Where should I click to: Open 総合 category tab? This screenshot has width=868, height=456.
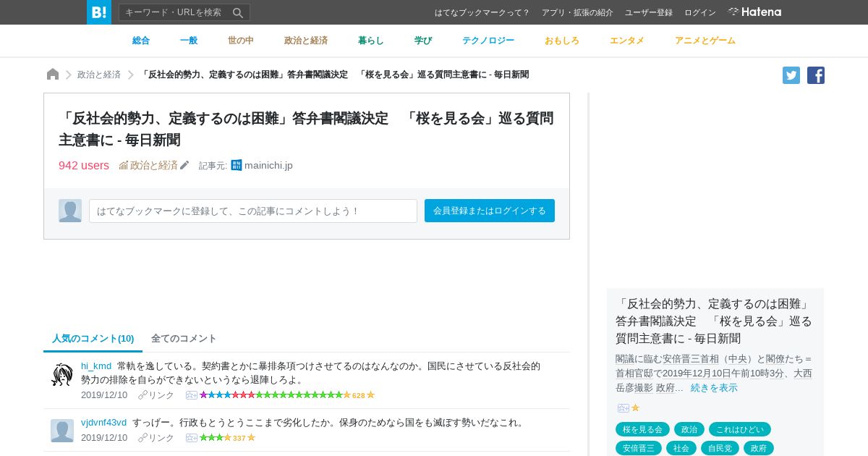(x=141, y=41)
